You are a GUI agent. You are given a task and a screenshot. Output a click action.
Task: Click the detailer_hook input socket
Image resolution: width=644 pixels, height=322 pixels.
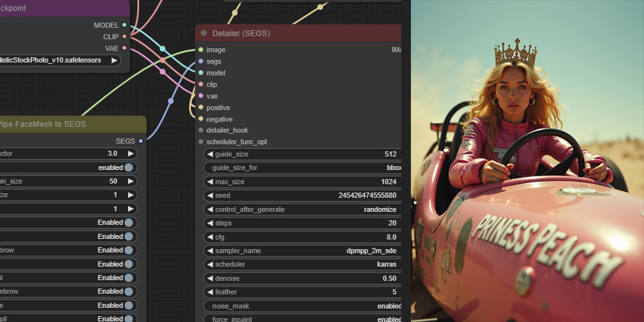coord(200,130)
